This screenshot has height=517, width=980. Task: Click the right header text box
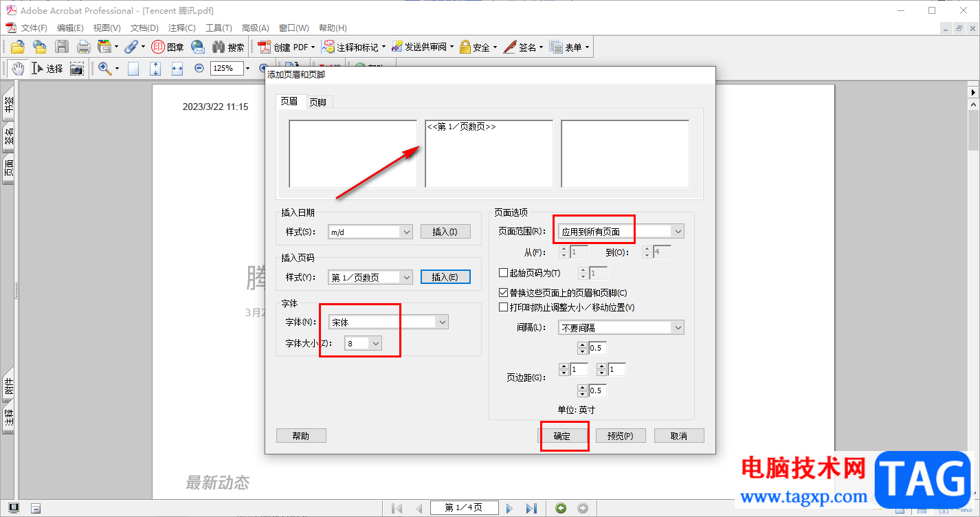point(625,153)
